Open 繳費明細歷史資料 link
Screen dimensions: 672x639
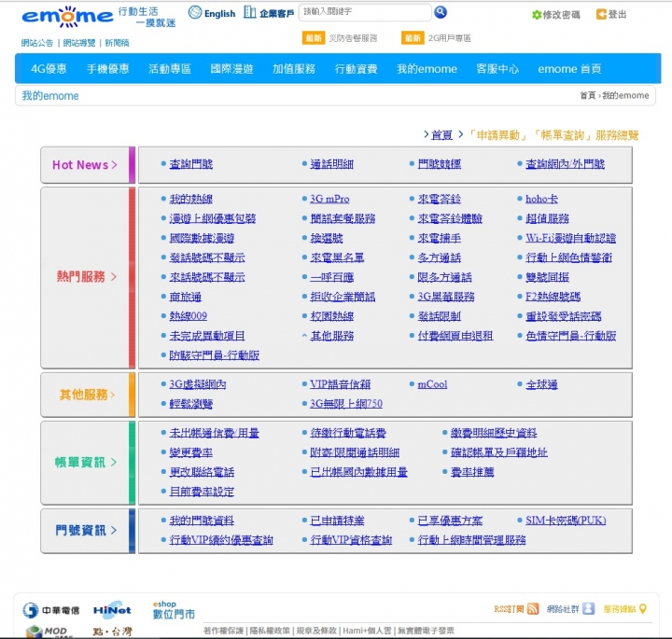click(494, 433)
